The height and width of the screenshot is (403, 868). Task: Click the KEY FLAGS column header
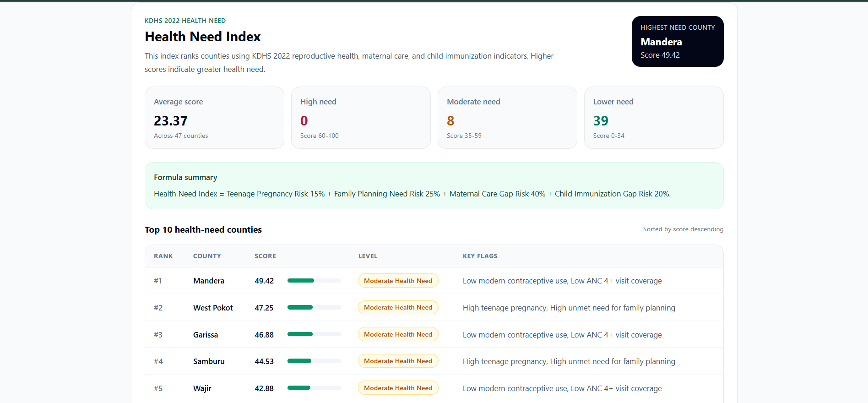[x=480, y=256]
